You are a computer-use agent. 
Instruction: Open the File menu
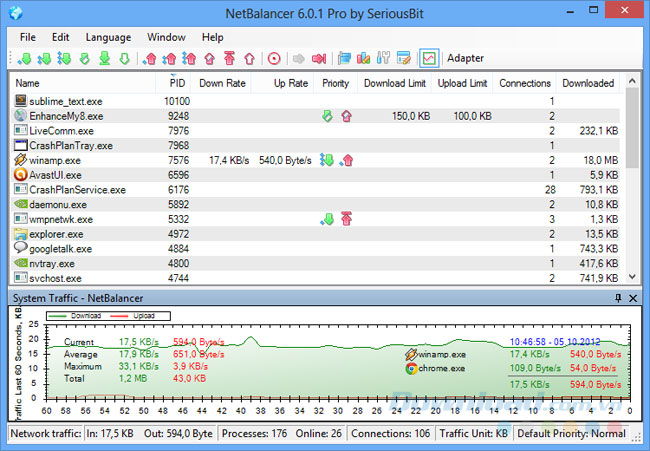pyautogui.click(x=27, y=37)
